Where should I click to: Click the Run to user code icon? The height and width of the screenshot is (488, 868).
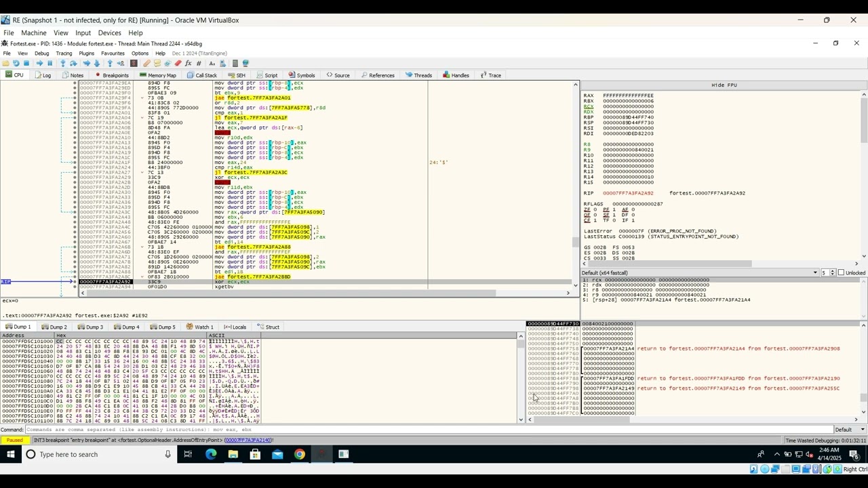pos(121,63)
